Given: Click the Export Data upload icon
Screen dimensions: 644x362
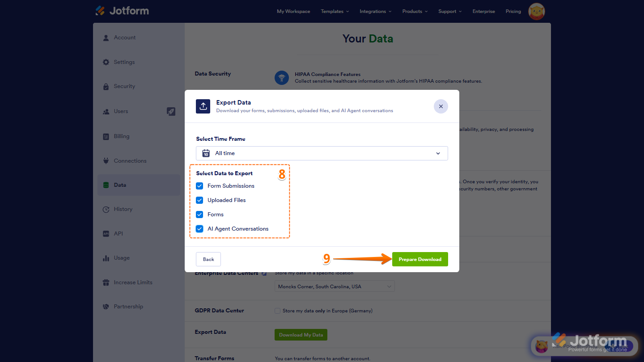Looking at the screenshot, I should [203, 106].
